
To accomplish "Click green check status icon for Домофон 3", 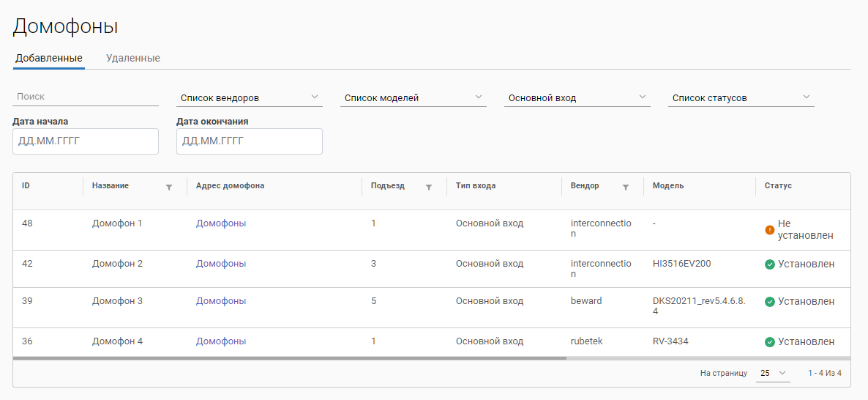I will pos(770,302).
